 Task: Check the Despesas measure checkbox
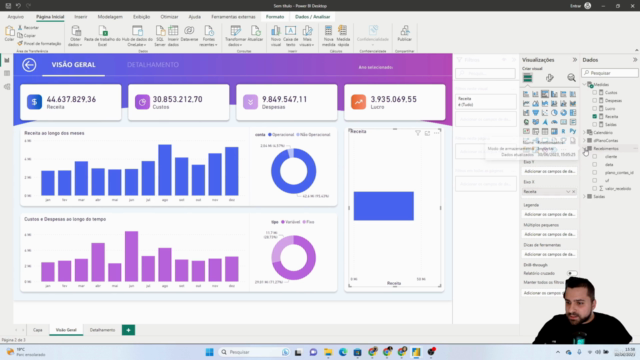pyautogui.click(x=595, y=100)
